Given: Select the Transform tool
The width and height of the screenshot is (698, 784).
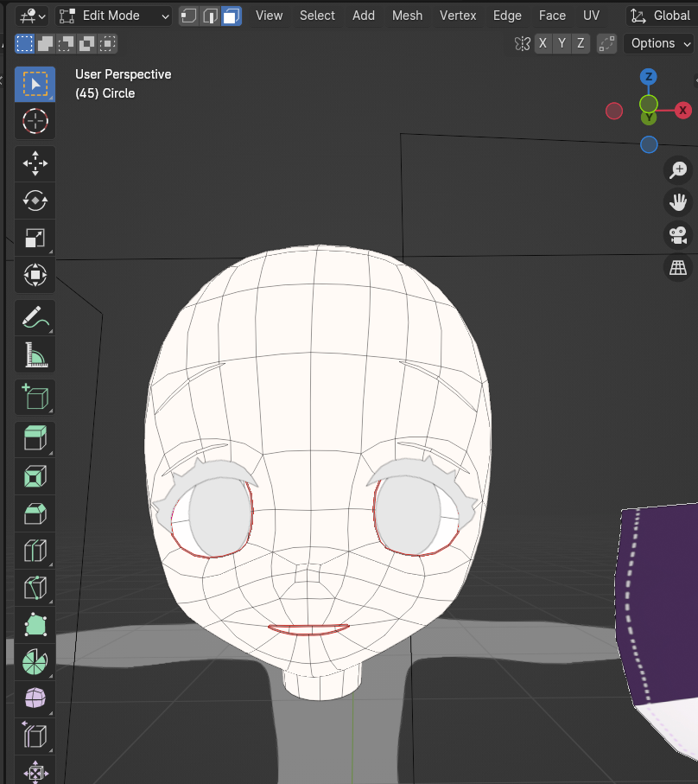Looking at the screenshot, I should (x=35, y=275).
